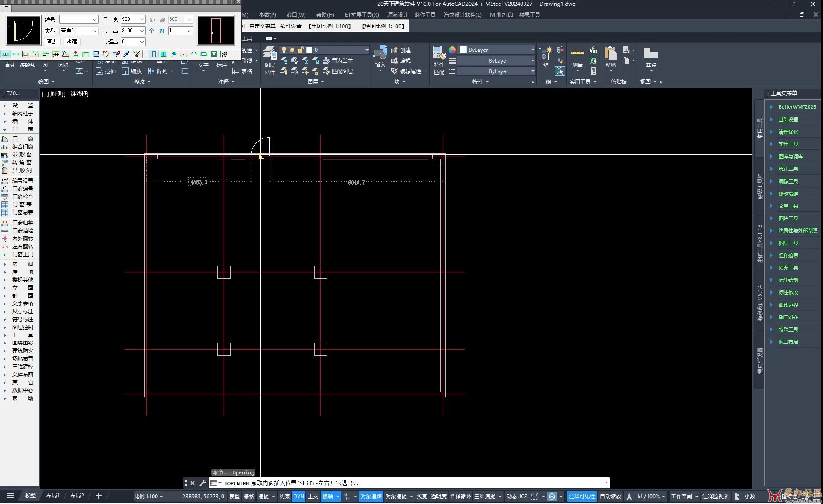Click the Group (组) icon
The height and width of the screenshot is (504, 823).
[546, 53]
